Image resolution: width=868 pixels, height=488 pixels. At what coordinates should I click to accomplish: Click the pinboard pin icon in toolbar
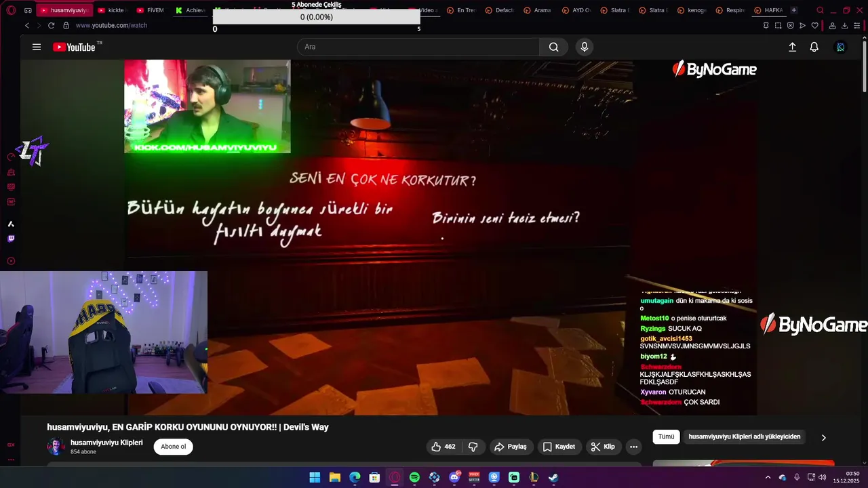tap(766, 25)
